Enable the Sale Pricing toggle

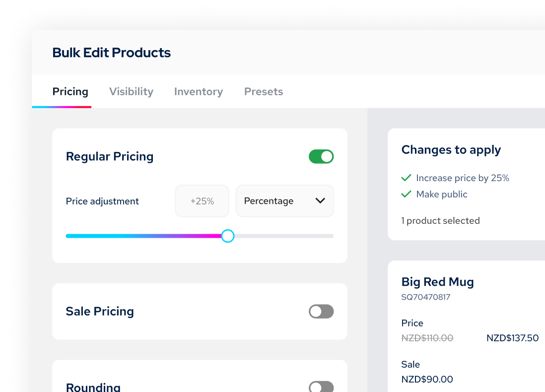321,312
